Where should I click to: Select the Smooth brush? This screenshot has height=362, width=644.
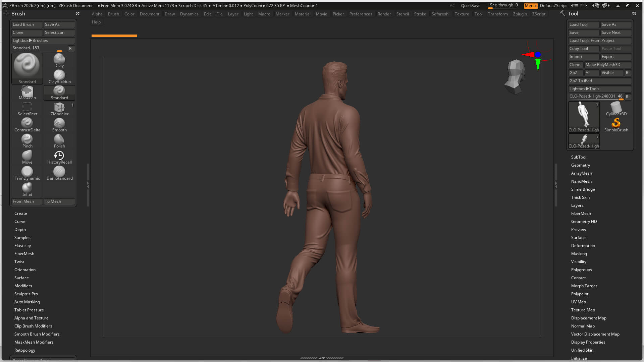(x=59, y=125)
